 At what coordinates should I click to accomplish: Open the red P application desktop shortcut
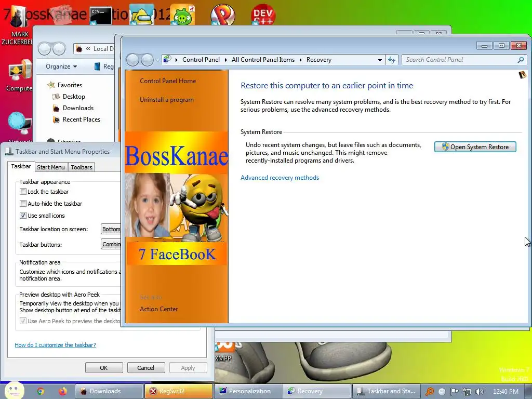coord(222,15)
